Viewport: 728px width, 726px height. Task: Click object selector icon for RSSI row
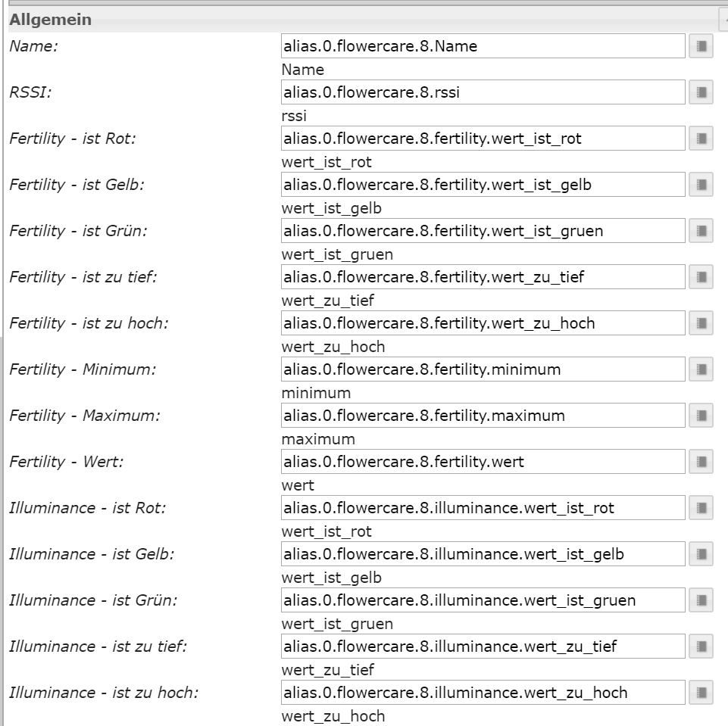click(x=701, y=92)
